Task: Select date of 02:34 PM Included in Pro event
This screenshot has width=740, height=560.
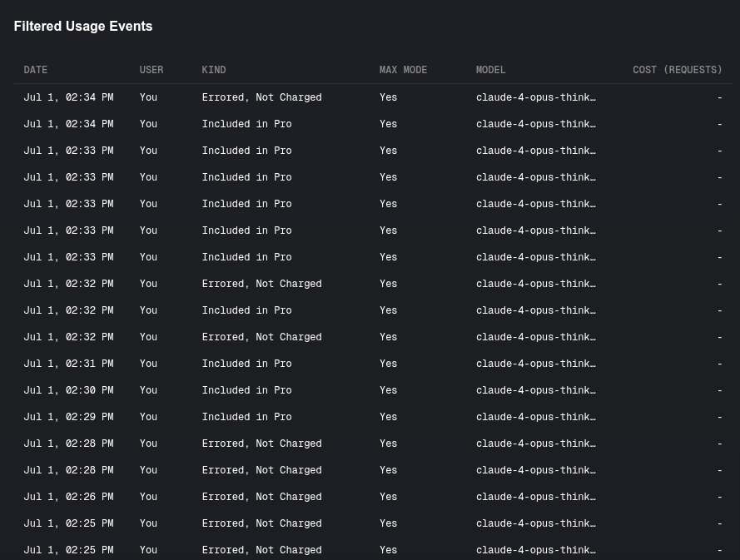Action: (x=68, y=124)
